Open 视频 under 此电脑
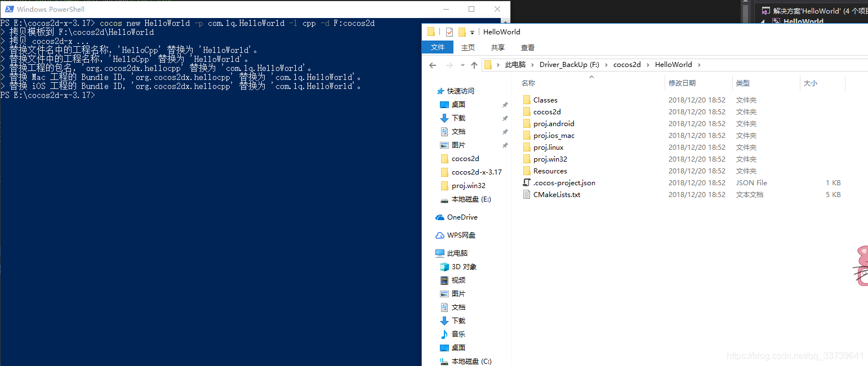The height and width of the screenshot is (366, 868). (459, 280)
